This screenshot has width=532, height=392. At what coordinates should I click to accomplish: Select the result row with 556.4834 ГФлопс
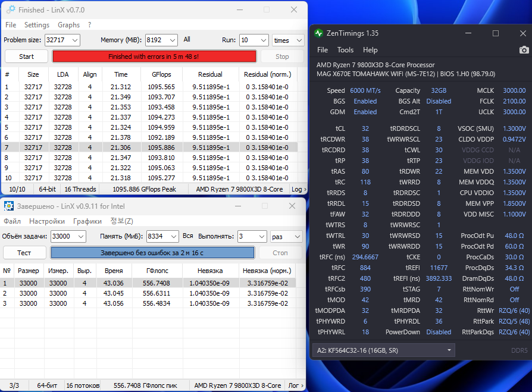[x=148, y=303]
